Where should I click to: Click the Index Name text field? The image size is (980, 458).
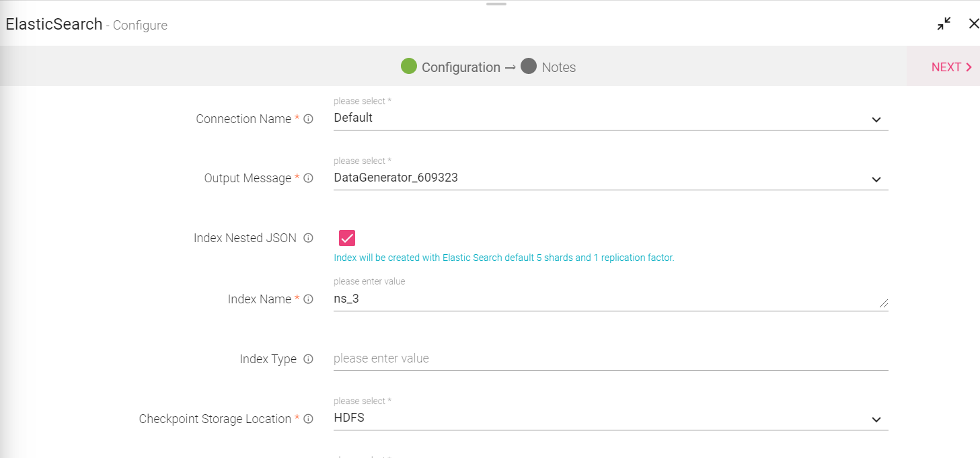pos(605,299)
